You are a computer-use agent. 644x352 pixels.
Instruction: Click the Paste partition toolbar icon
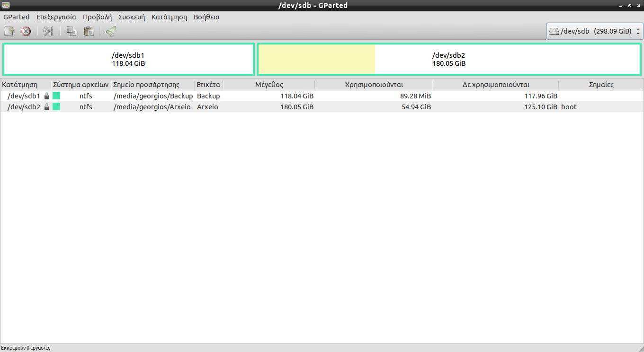[89, 31]
